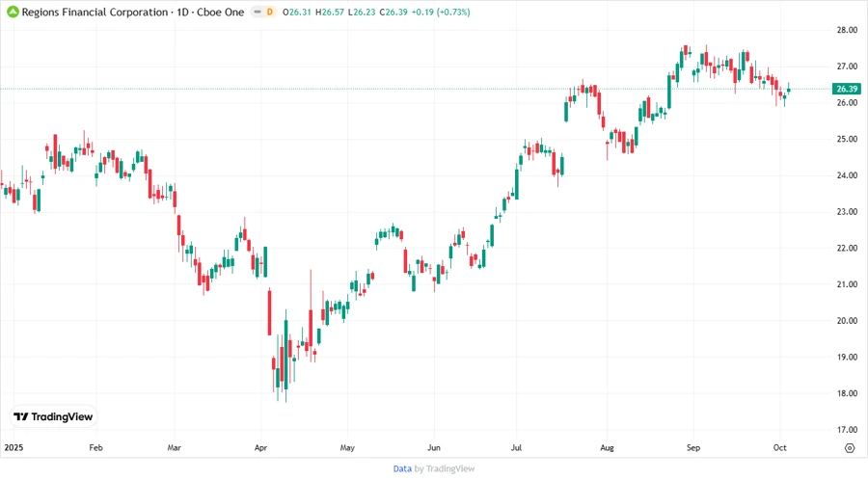
Task: Click the 2025 year label on time axis
Action: pyautogui.click(x=14, y=448)
